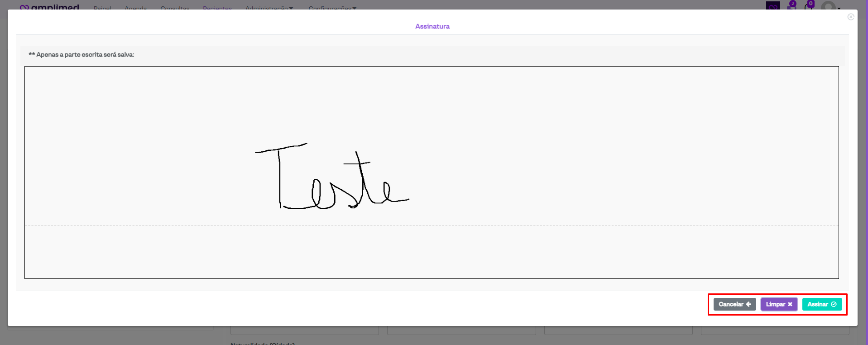The height and width of the screenshot is (345, 868).
Task: Click the Amplimed logo
Action: [x=50, y=7]
